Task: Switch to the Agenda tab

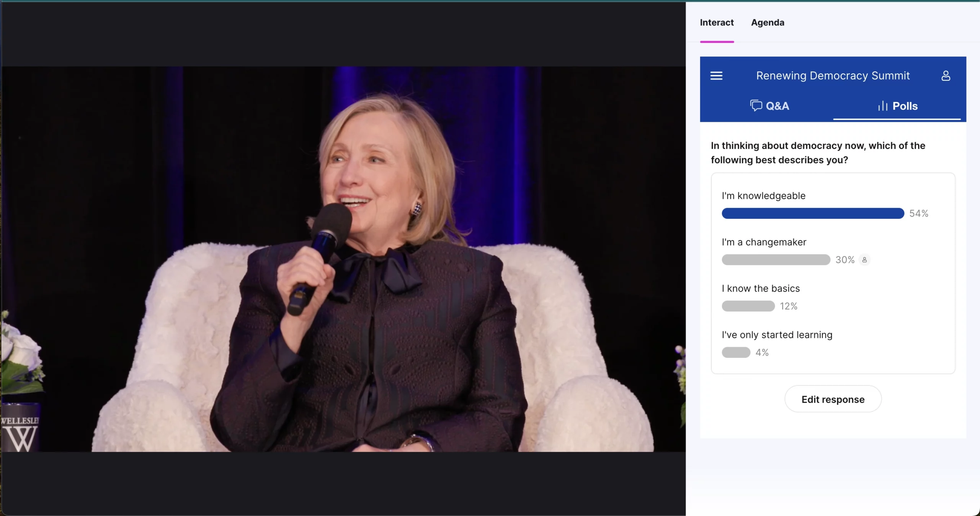Action: 768,23
